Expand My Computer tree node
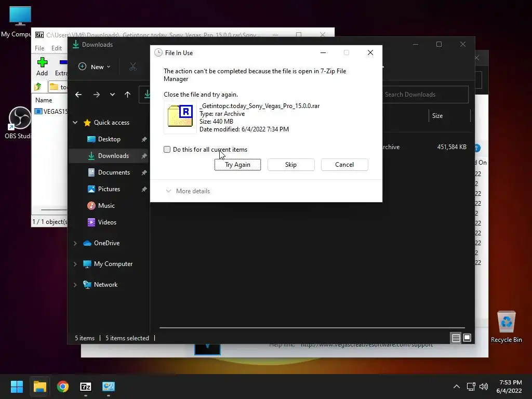 [75, 264]
